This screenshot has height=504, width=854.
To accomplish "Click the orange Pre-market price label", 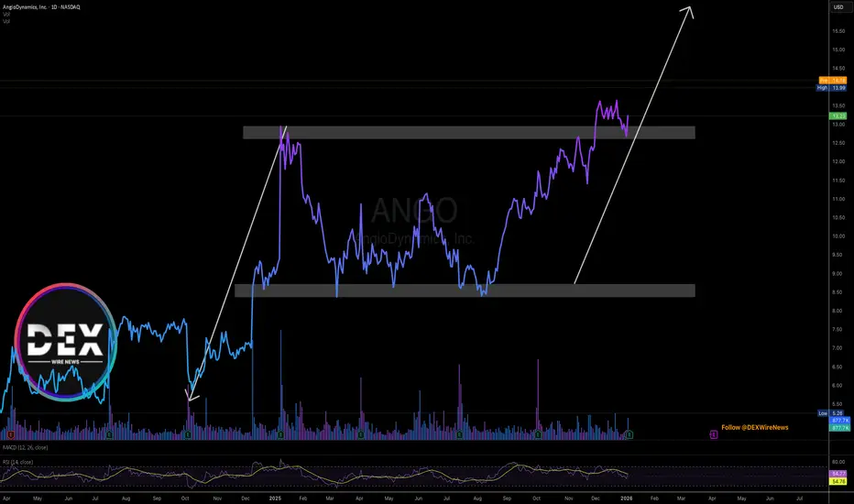I will click(x=833, y=80).
